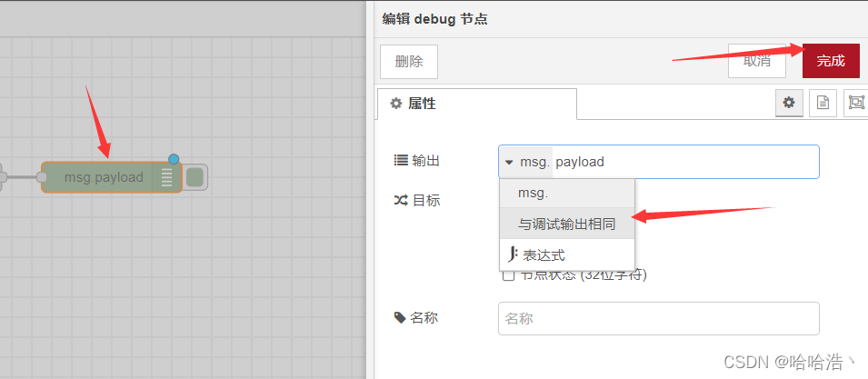Viewport: 868px width, 379px height.
Task: Focus the 名称 name input field
Action: 659,319
